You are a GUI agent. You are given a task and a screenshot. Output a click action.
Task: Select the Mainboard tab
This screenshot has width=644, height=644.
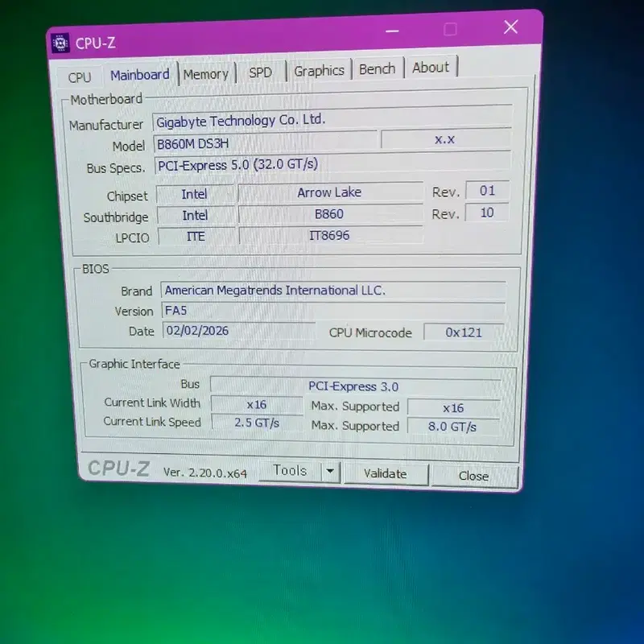click(139, 75)
